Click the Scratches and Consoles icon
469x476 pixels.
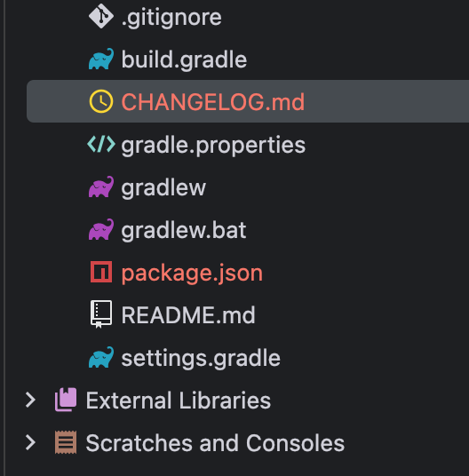tap(66, 442)
